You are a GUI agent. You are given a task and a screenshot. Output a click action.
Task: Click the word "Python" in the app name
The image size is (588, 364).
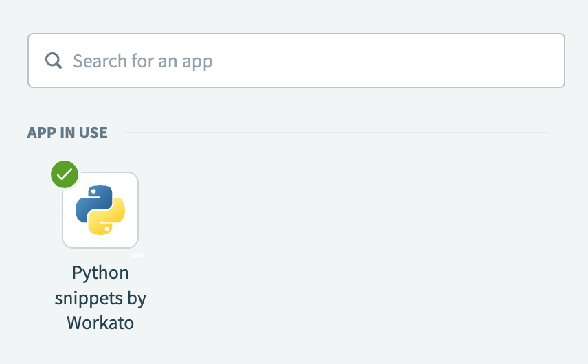click(x=100, y=273)
